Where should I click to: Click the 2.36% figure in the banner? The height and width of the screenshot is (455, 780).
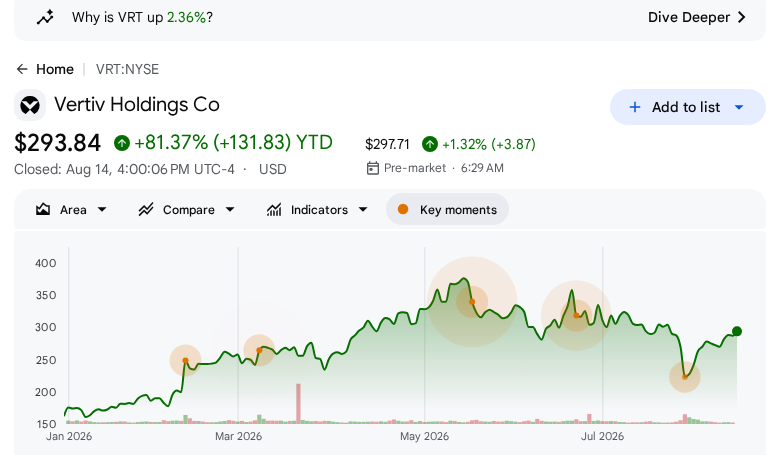187,17
